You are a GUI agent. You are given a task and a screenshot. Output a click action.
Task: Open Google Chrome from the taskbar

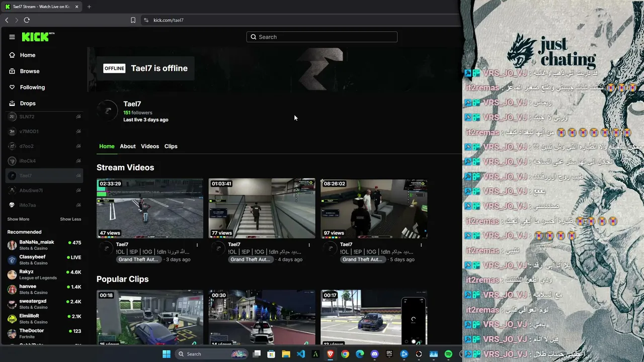pyautogui.click(x=345, y=354)
